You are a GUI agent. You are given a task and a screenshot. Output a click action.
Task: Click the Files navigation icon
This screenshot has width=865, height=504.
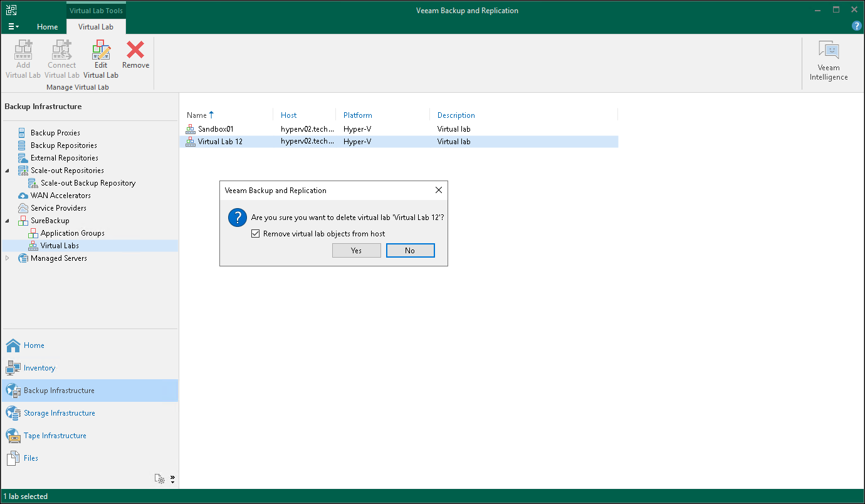pos(13,458)
